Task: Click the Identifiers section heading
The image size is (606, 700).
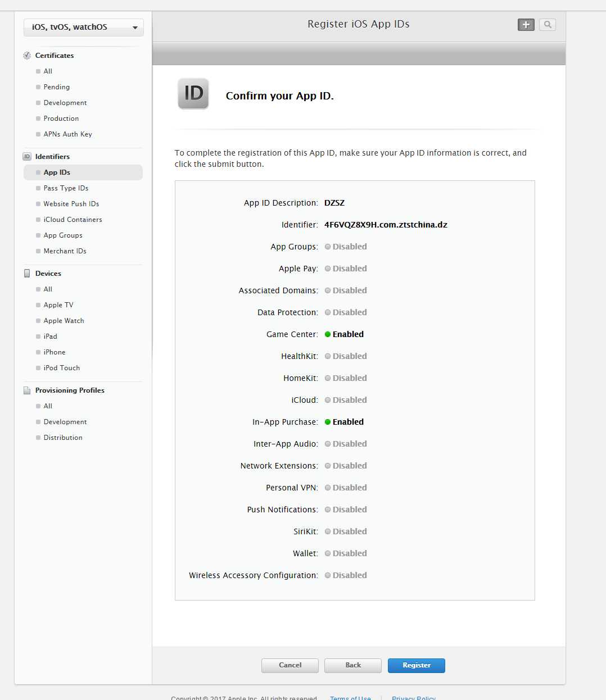Action: coord(52,157)
